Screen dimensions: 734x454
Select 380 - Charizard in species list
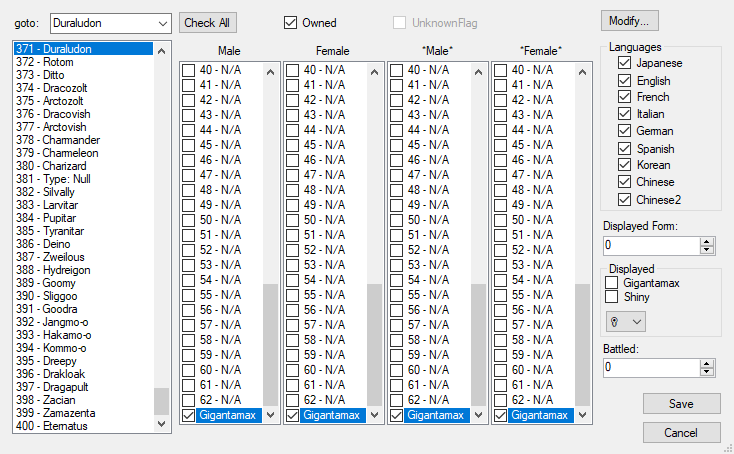pyautogui.click(x=84, y=166)
